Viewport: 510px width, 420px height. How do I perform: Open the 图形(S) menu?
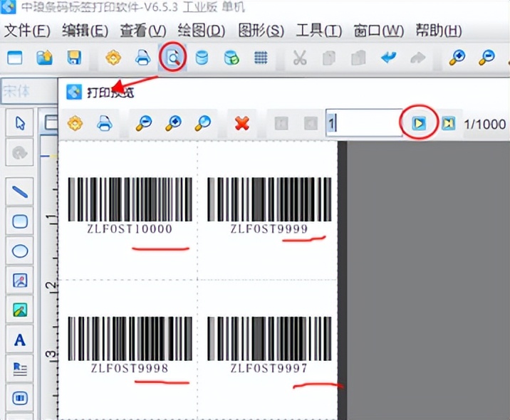point(261,31)
